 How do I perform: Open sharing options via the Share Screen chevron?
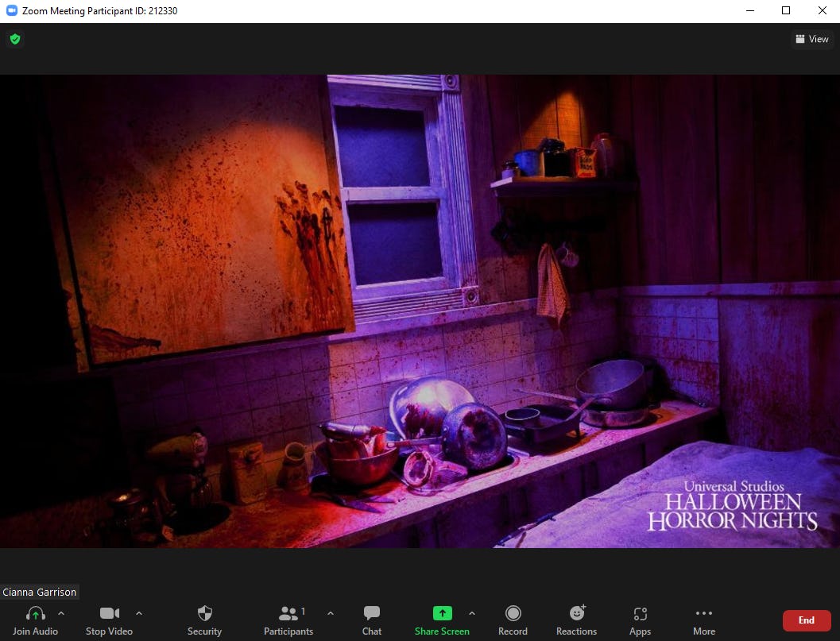[x=473, y=612]
